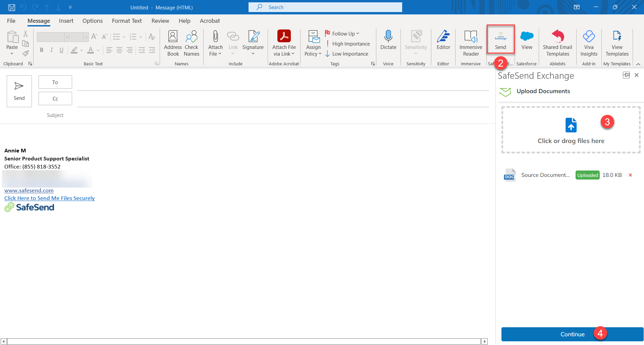Open the font color picker dropdown
Screen dimensions: 644x345
click(x=98, y=50)
